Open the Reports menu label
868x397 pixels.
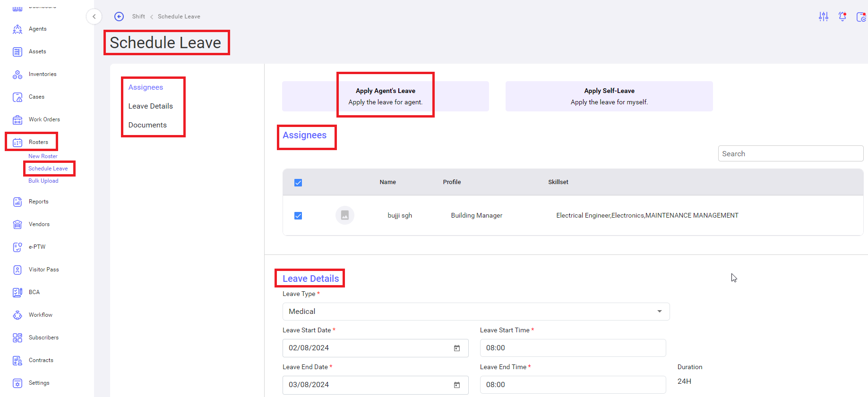tap(38, 202)
